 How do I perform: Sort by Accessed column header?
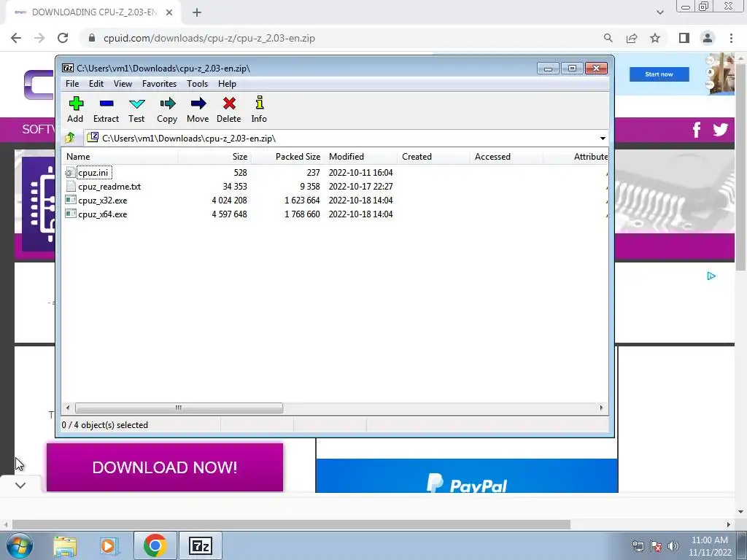[506, 157]
